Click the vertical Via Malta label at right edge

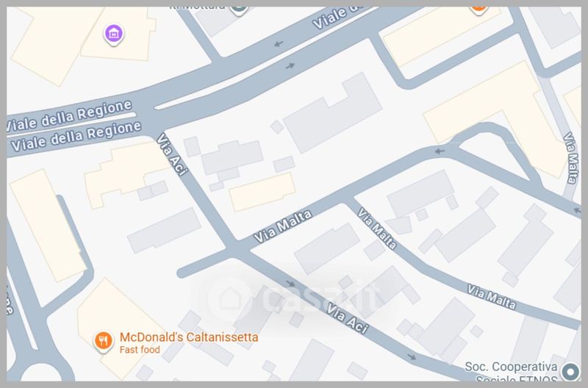coord(571,158)
